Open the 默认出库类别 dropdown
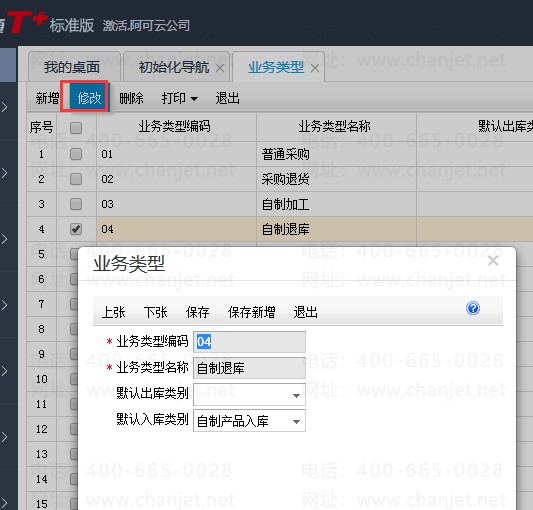The width and height of the screenshot is (533, 510). click(249, 395)
